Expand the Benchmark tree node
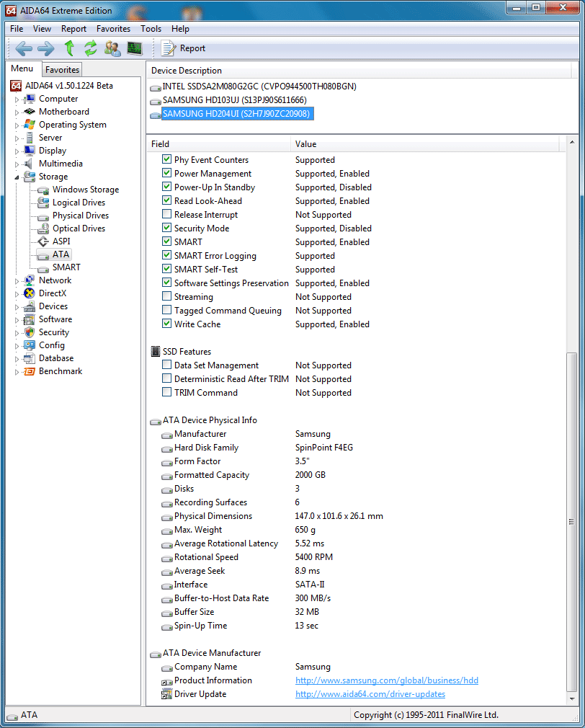 coord(17,372)
